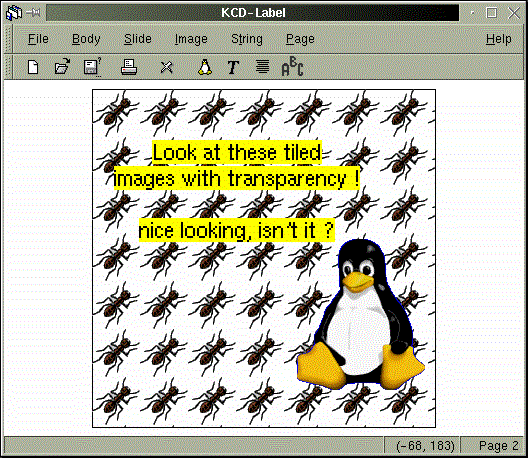This screenshot has width=528, height=458.
Task: Print the label using printer icon
Action: point(129,67)
